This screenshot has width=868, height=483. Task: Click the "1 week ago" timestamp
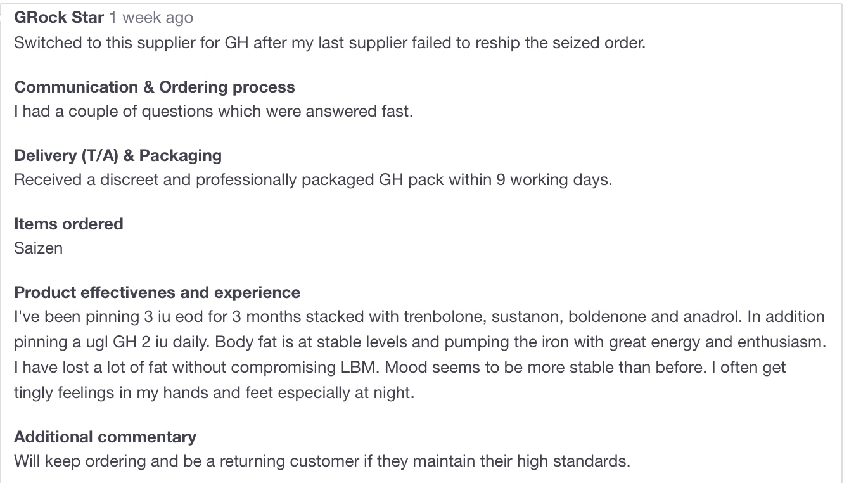point(151,18)
